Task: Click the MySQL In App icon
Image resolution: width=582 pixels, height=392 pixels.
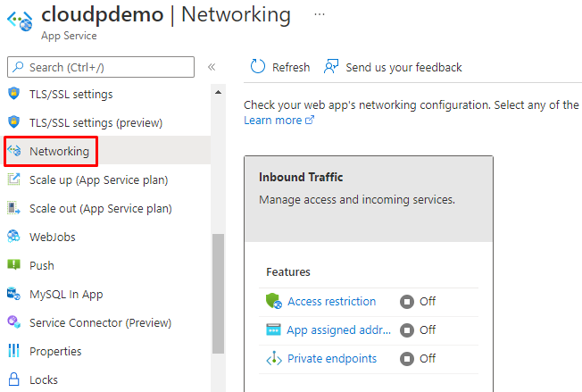Action: point(14,294)
